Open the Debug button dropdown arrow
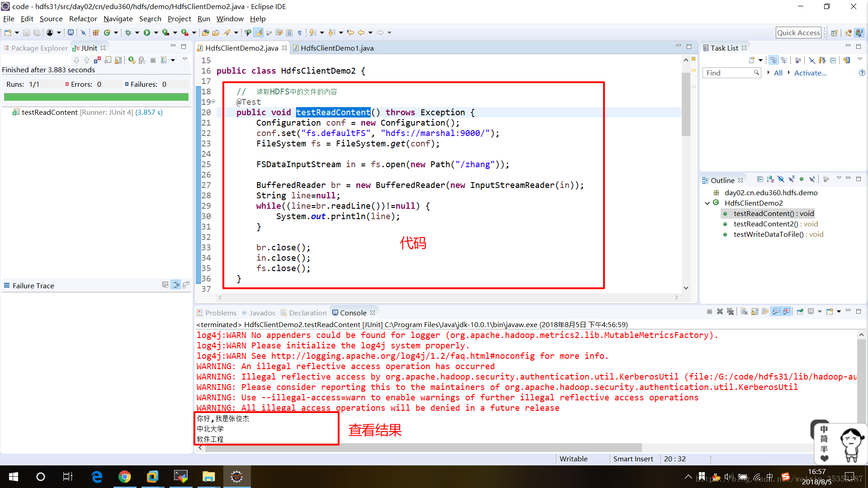The image size is (868, 488). click(137, 33)
